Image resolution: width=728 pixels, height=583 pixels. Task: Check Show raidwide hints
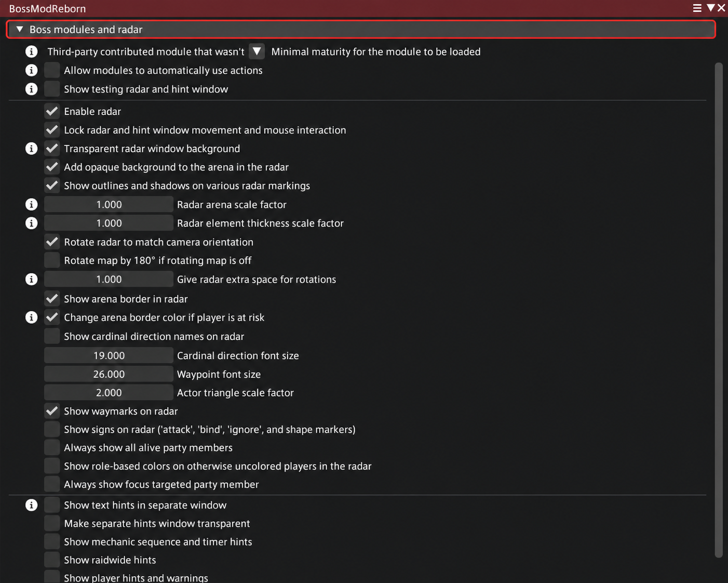[52, 560]
